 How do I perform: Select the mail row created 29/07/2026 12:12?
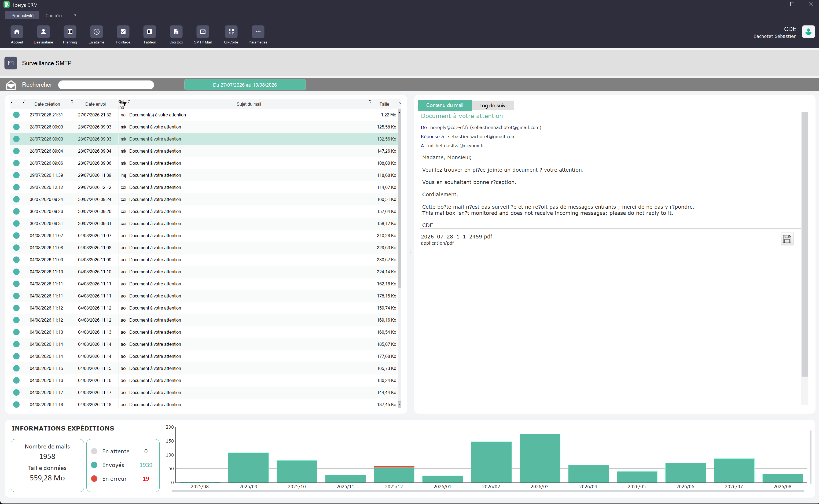204,187
